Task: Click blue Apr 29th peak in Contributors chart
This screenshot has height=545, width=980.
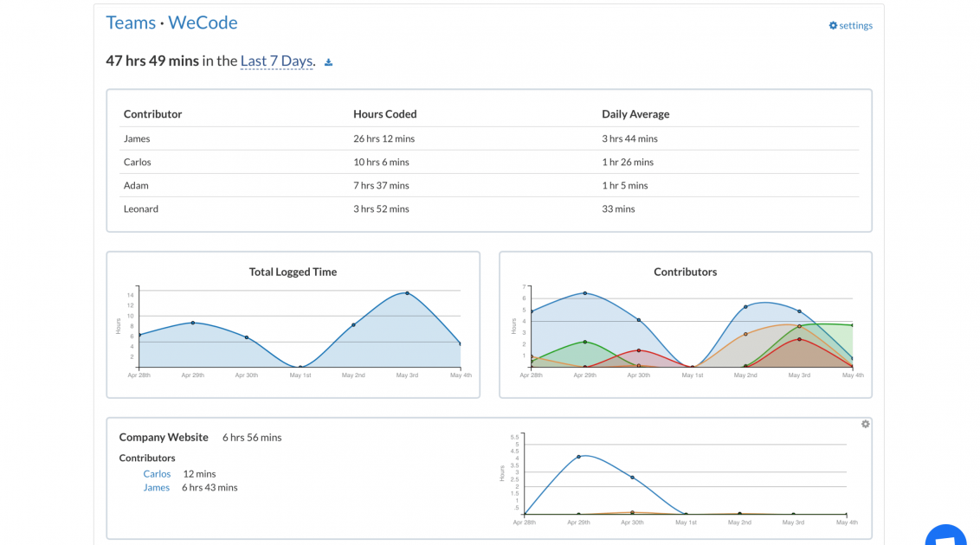Action: point(585,293)
